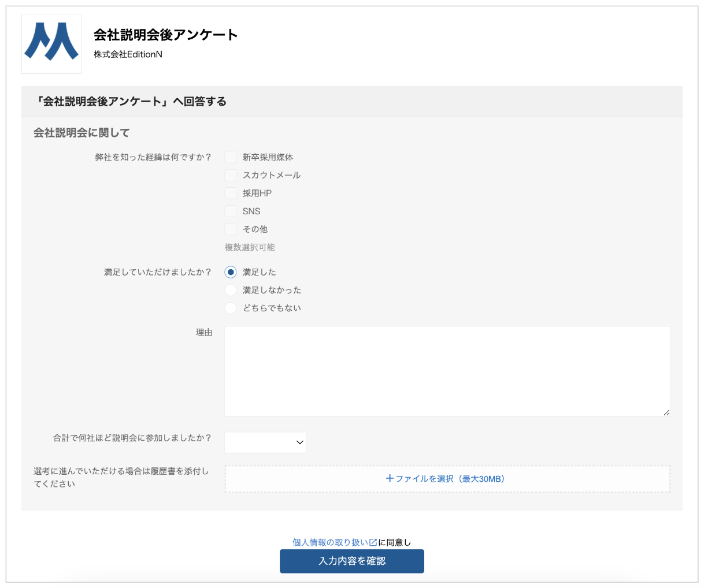Click the external link icon beside 個人情報の取り扱い

(373, 542)
